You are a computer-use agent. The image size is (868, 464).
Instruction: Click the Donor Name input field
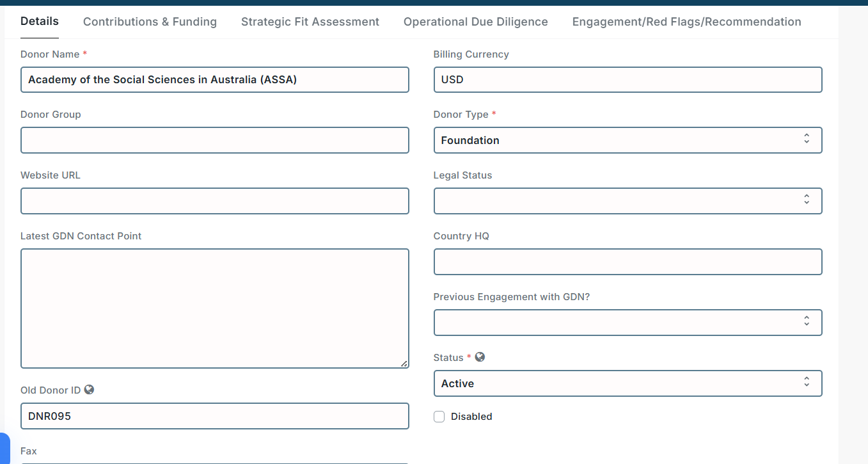[214, 80]
